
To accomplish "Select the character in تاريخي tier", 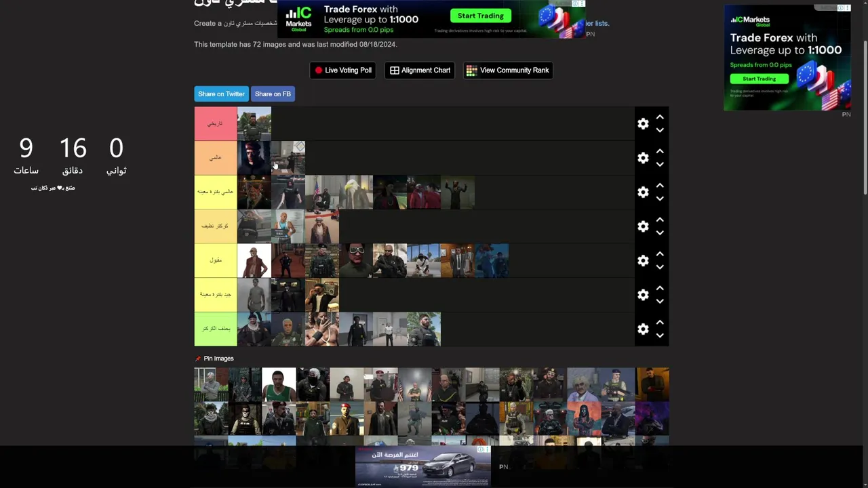I will pos(254,124).
